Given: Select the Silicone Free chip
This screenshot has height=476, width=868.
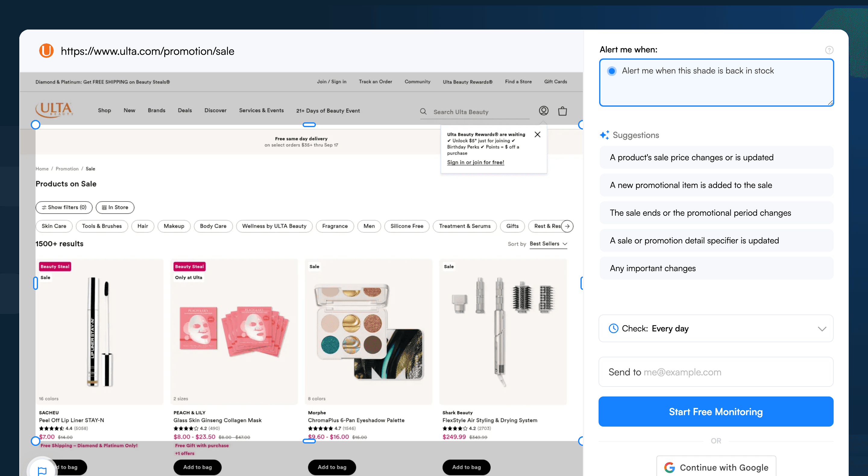Looking at the screenshot, I should pos(407,226).
